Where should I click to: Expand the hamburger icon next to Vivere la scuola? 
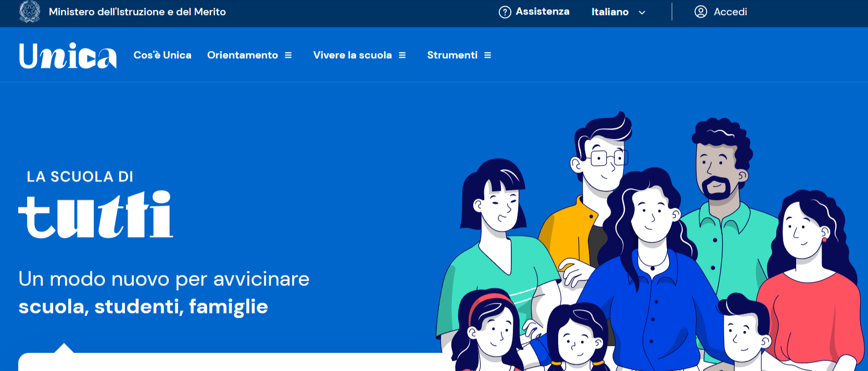tap(402, 55)
